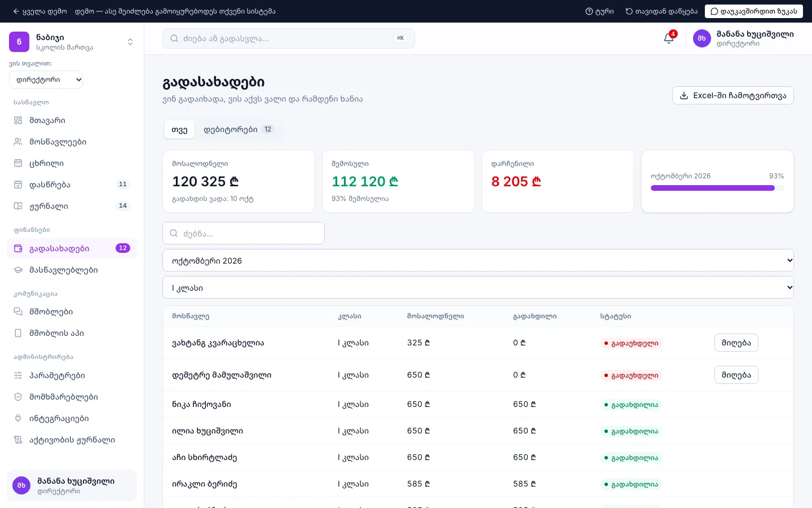Open the ოქტომბერი 2026 month dropdown

coord(478,260)
